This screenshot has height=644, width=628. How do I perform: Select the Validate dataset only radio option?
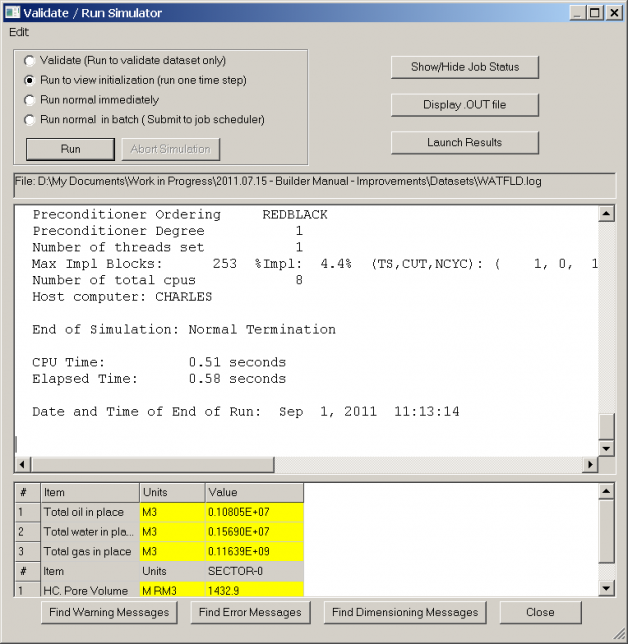point(30,61)
